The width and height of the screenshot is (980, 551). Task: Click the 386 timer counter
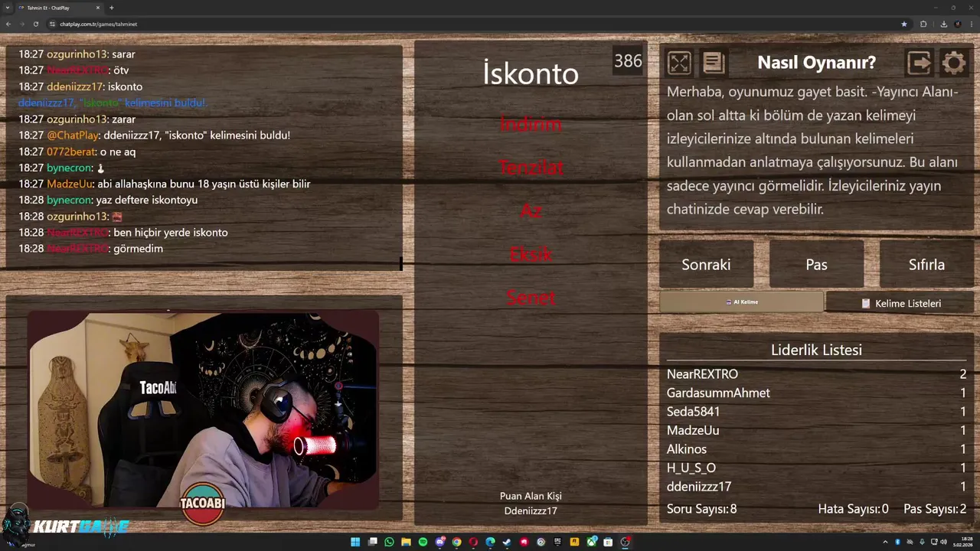pos(628,61)
